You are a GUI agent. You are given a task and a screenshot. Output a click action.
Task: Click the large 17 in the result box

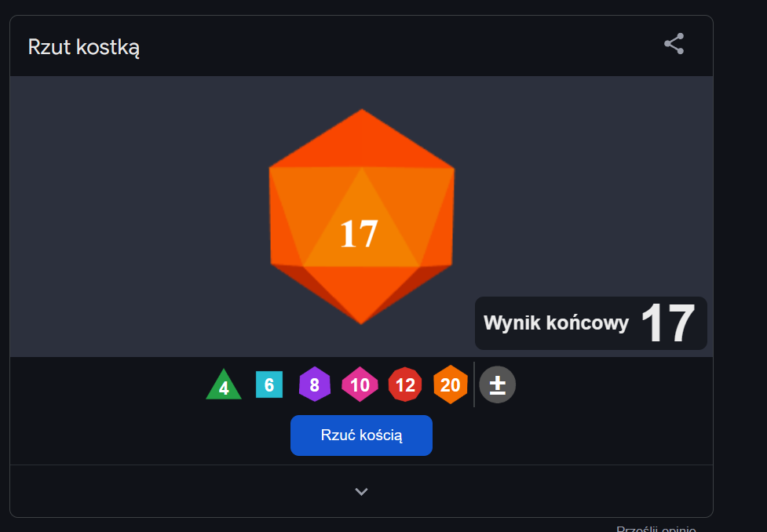point(668,323)
